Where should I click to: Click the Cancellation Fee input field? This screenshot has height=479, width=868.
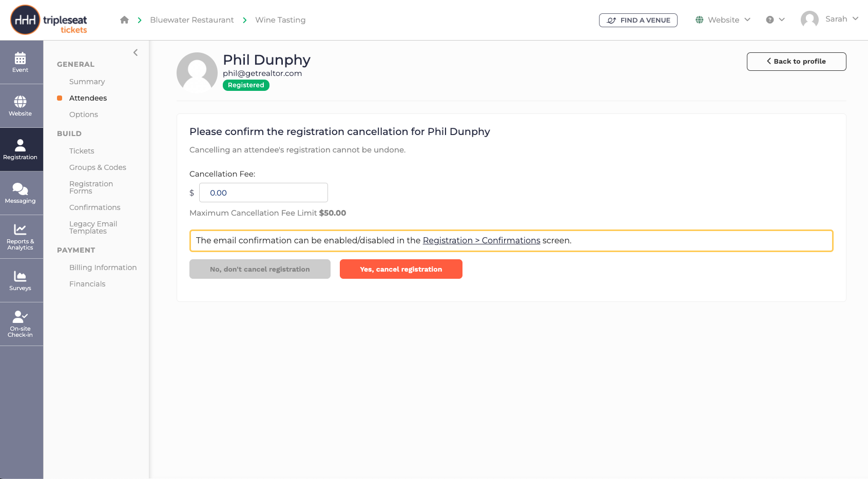tap(263, 193)
